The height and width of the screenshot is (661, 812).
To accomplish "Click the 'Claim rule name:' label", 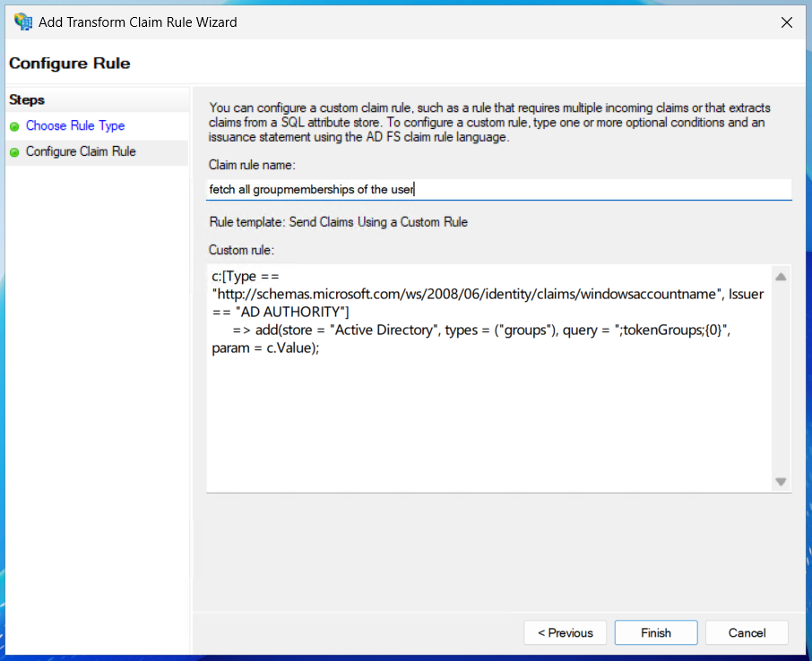I will [252, 165].
